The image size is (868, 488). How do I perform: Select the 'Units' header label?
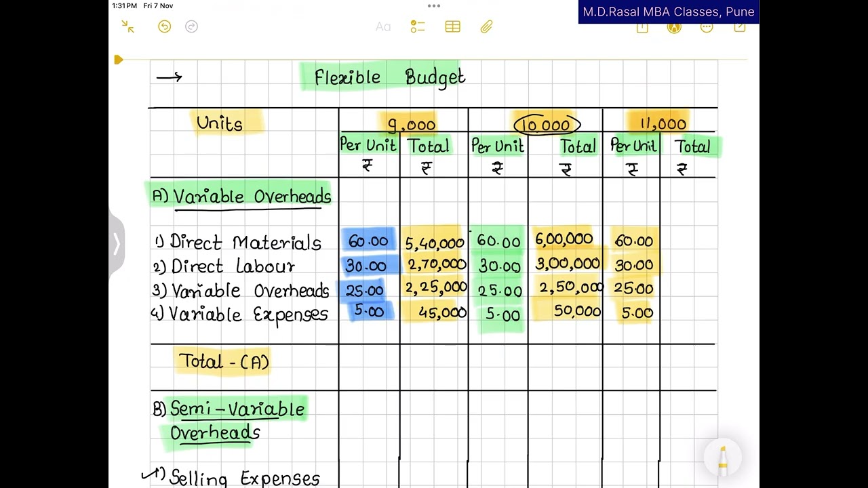pos(219,123)
